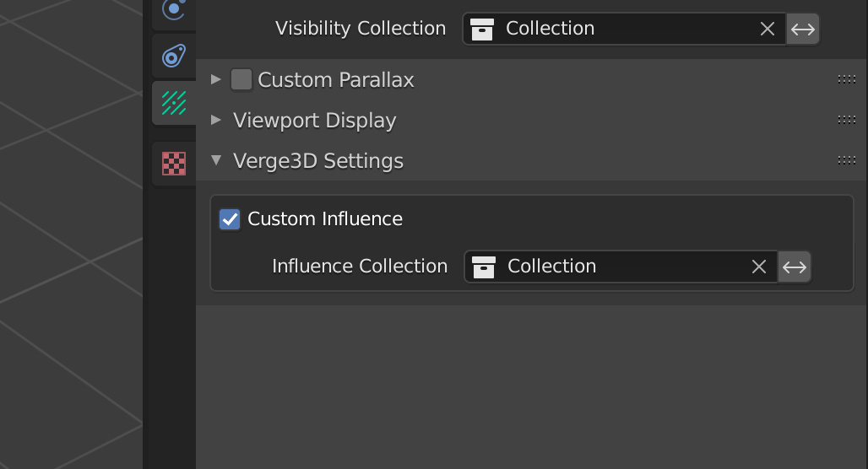Uncheck the Custom Influence checkbox
868x469 pixels.
pos(230,219)
